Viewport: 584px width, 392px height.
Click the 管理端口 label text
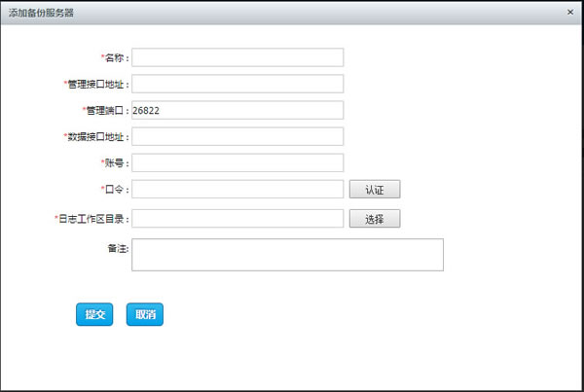coord(107,111)
